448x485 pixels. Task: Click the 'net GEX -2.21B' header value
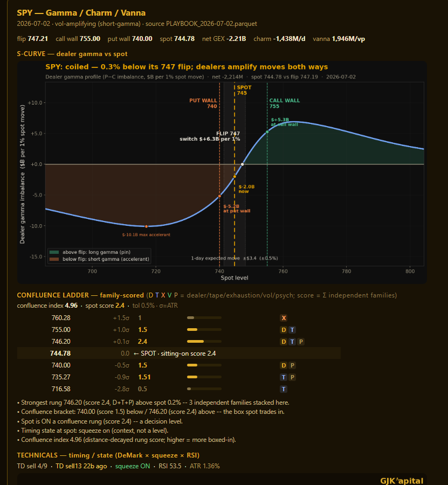click(224, 39)
